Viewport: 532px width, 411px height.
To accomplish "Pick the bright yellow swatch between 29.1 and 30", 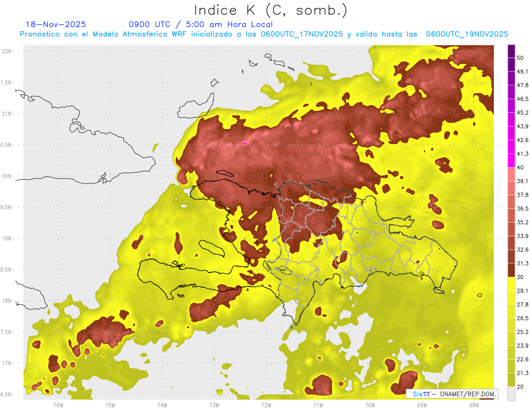I will [x=511, y=284].
